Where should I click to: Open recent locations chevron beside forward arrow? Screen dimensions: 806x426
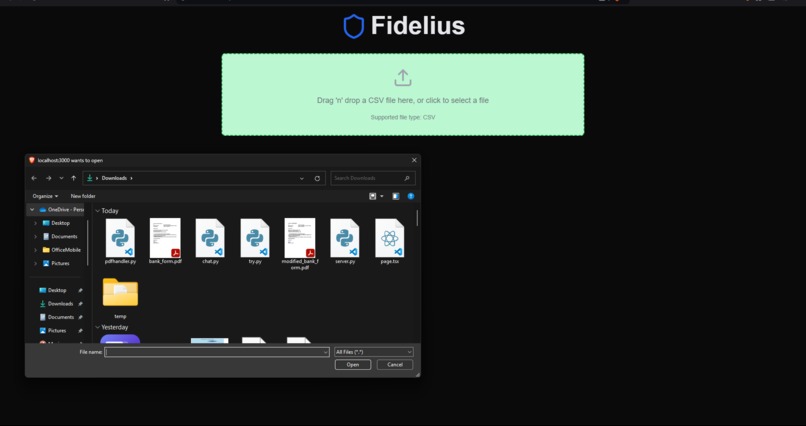tap(61, 178)
